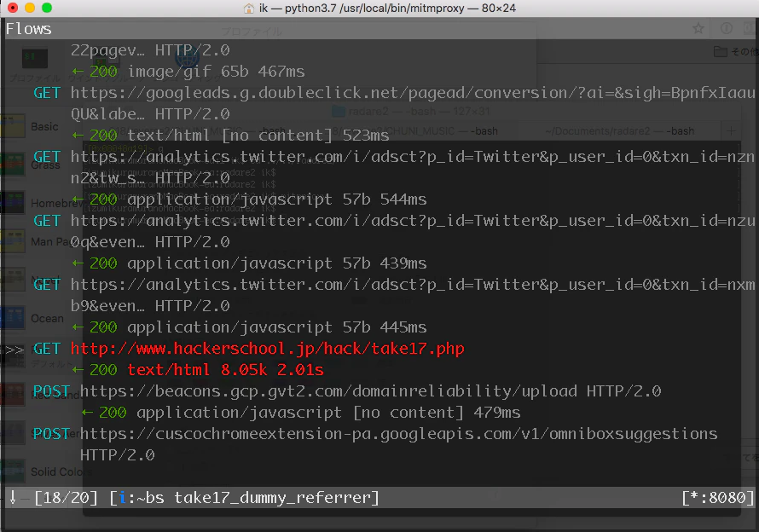
Task: Click the home folder icon in the title bar
Action: coord(249,9)
